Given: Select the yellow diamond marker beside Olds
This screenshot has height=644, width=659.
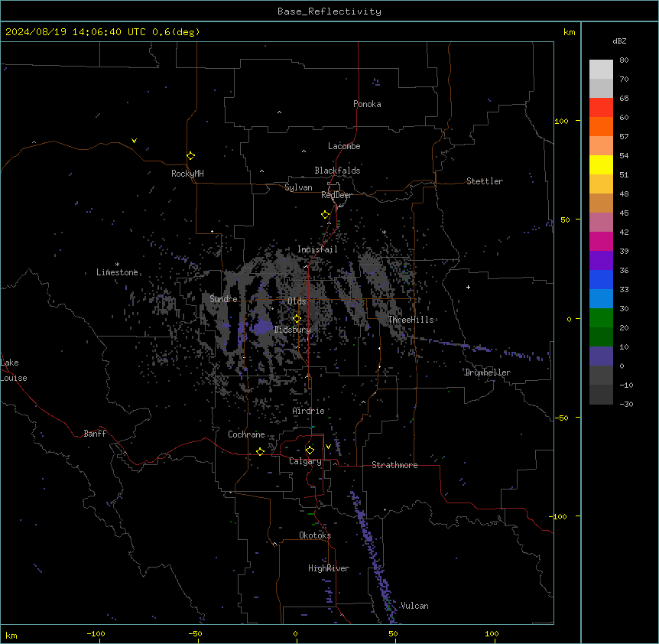Looking at the screenshot, I should pyautogui.click(x=297, y=318).
